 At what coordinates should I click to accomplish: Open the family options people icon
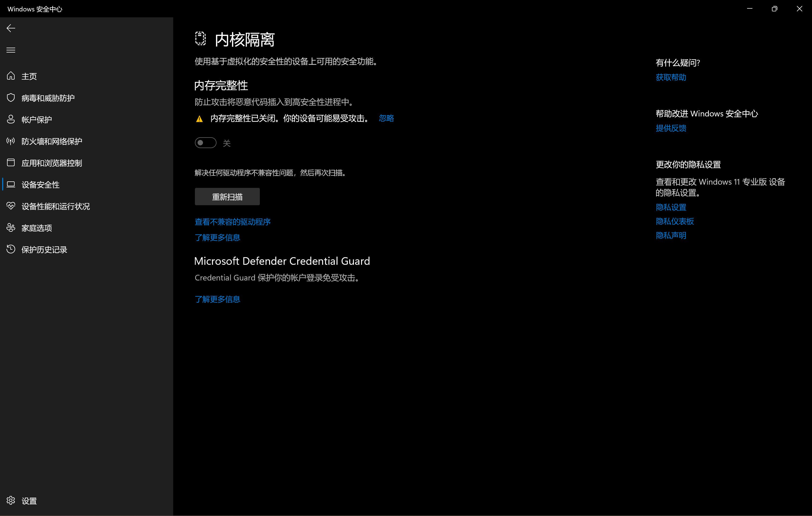point(11,228)
